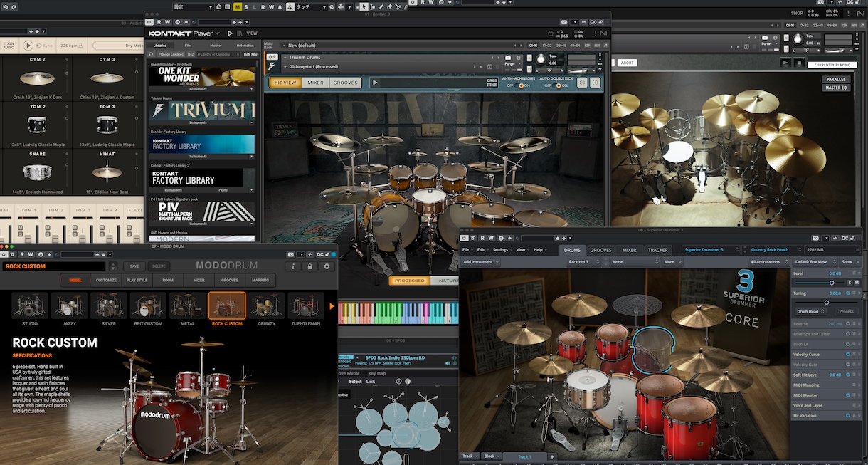868x465 pixels.
Task: Open the Show dropdown in Superior Drummer
Action: coord(850,262)
